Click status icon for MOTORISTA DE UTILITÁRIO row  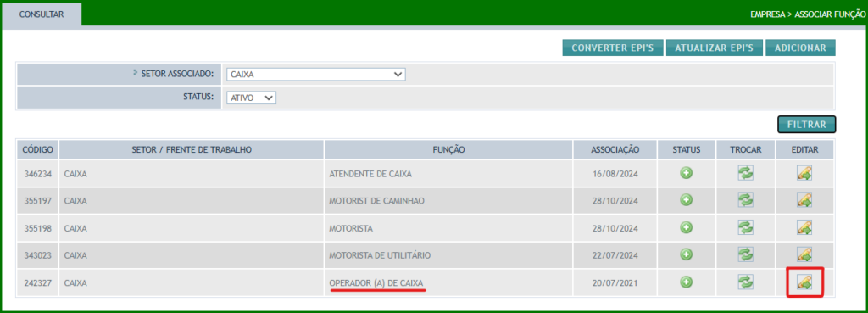(x=687, y=254)
